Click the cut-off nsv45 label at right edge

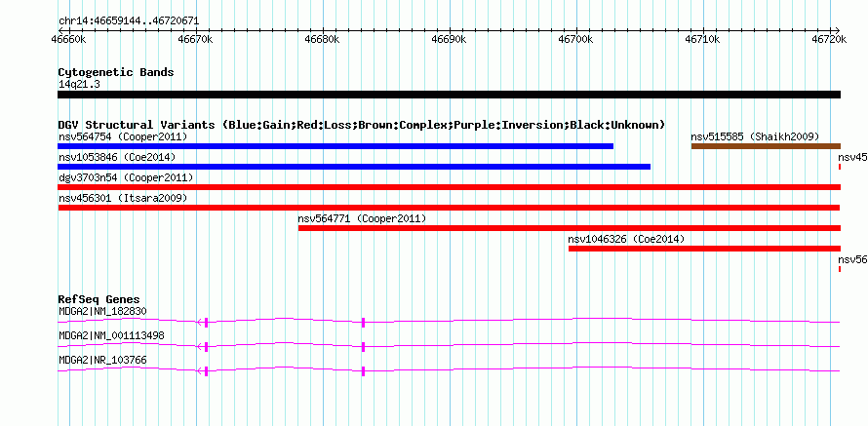(x=852, y=157)
